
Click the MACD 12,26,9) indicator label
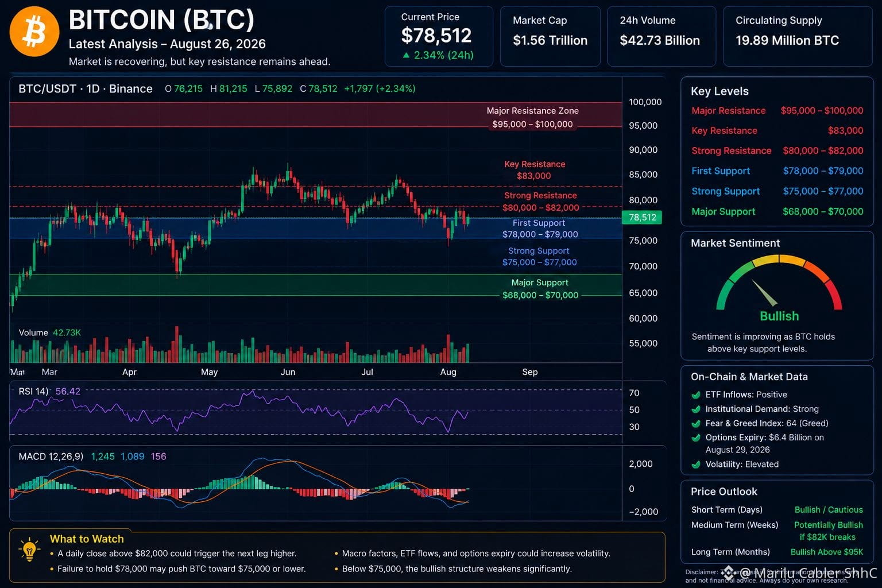(x=51, y=457)
